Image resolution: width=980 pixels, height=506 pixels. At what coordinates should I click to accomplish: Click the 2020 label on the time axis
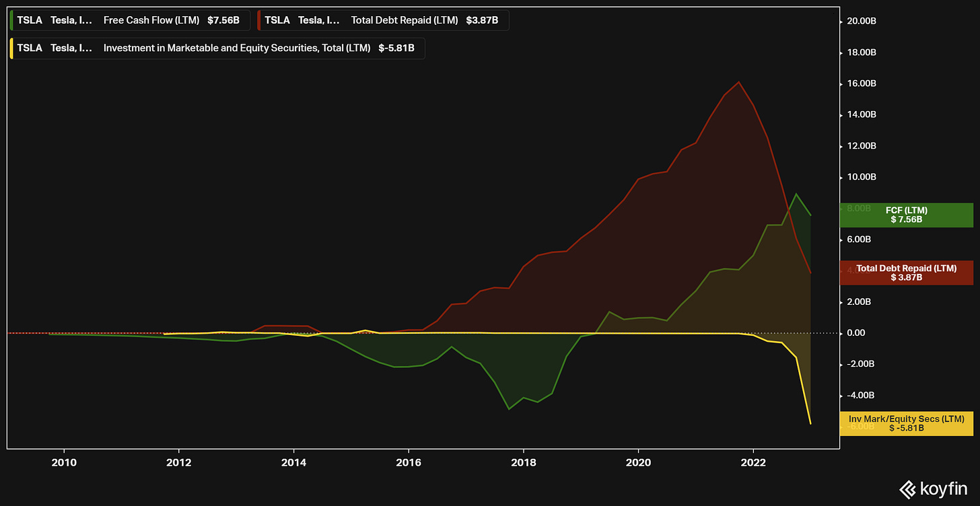[x=638, y=462]
